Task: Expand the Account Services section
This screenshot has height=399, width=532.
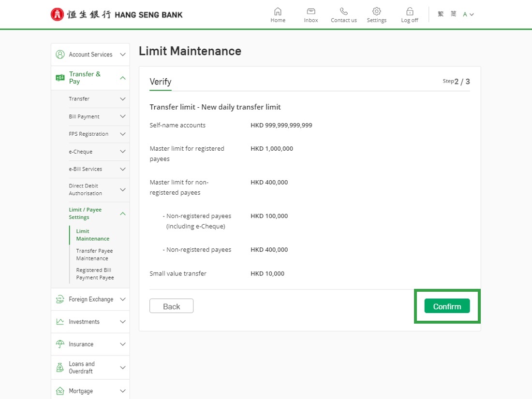Action: click(x=122, y=55)
